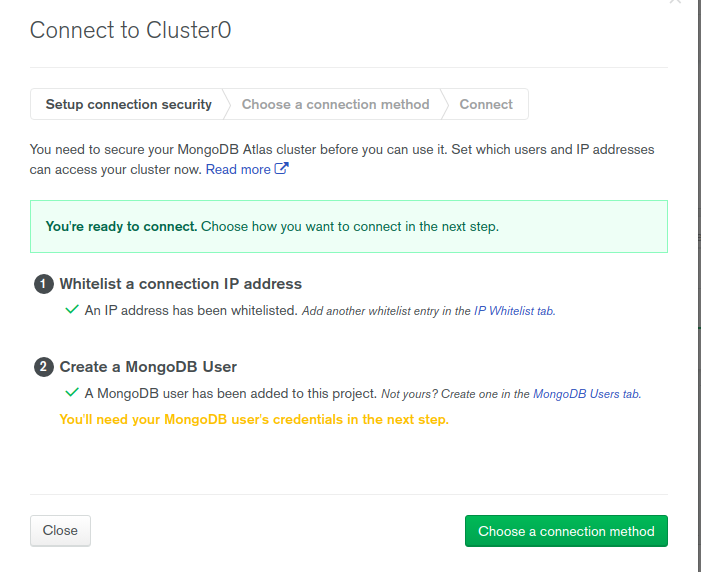Click the chevron separator after Setup connection security

click(226, 104)
